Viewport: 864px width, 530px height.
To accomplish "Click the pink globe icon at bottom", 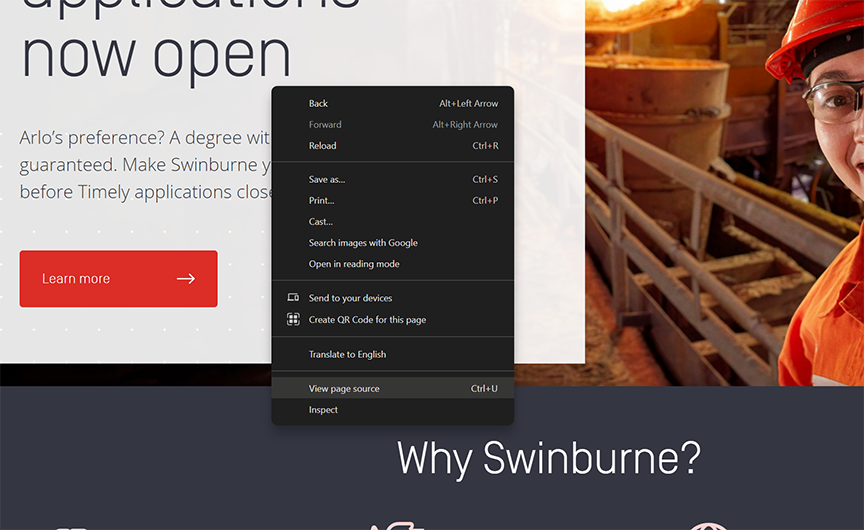I will tap(707, 525).
